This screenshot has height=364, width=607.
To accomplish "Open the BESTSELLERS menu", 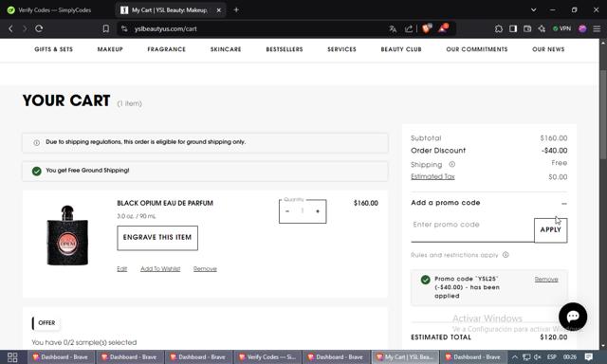I will click(285, 49).
